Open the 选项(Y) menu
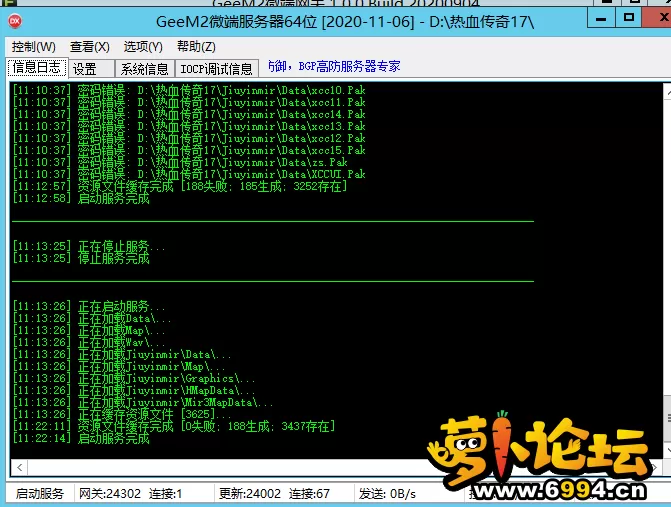Image resolution: width=671 pixels, height=507 pixels. coord(143,47)
